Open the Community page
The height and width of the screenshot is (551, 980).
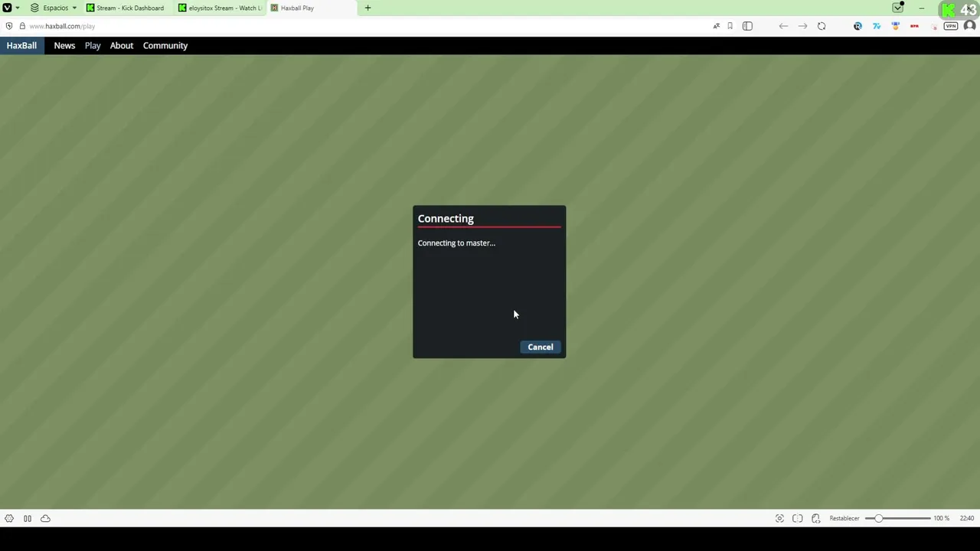coord(165,45)
